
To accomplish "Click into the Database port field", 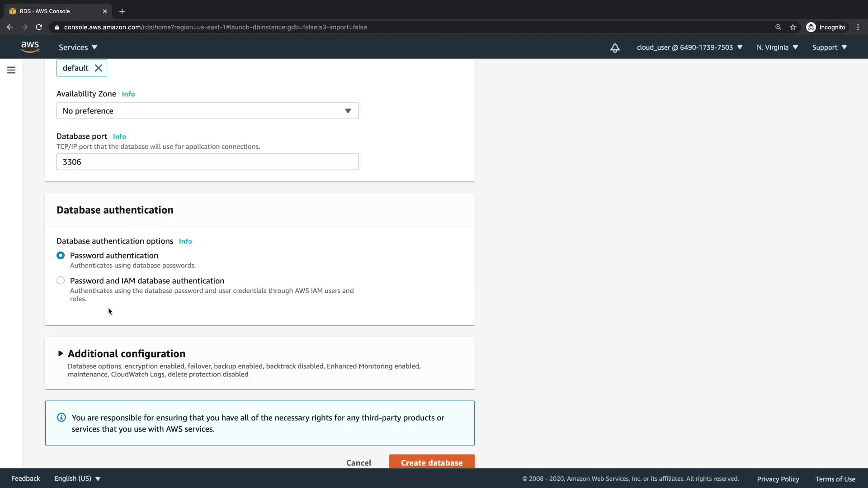I will click(x=208, y=162).
